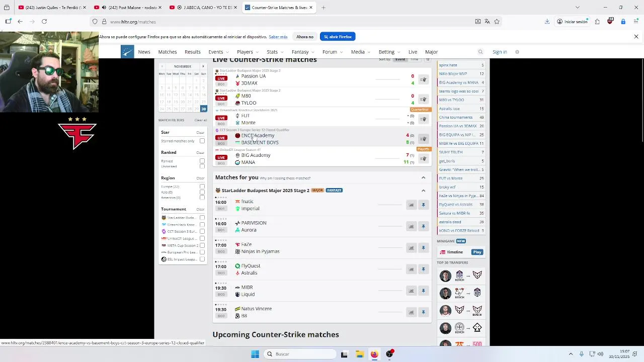Click the translate page icon
Image resolution: width=644 pixels, height=362 pixels.
[487, 22]
